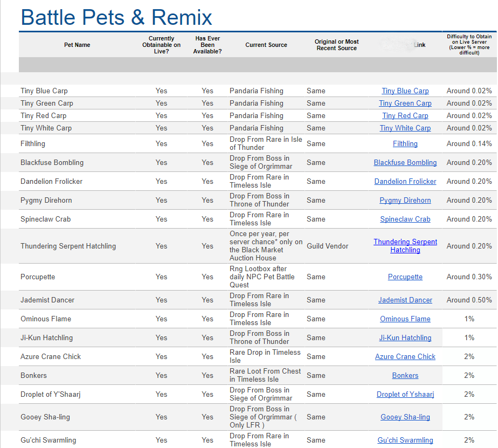Visit the Gooey Sha-ling link

[405, 417]
